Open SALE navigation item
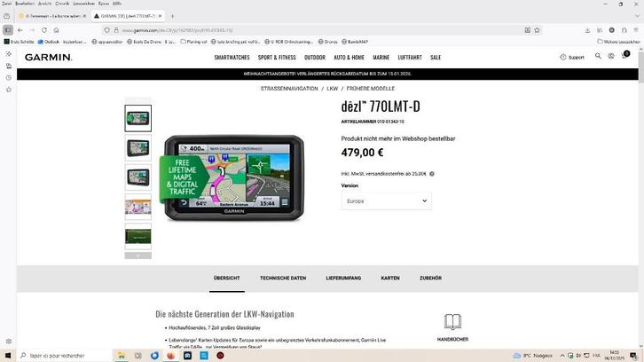The height and width of the screenshot is (362, 644). pyautogui.click(x=436, y=58)
